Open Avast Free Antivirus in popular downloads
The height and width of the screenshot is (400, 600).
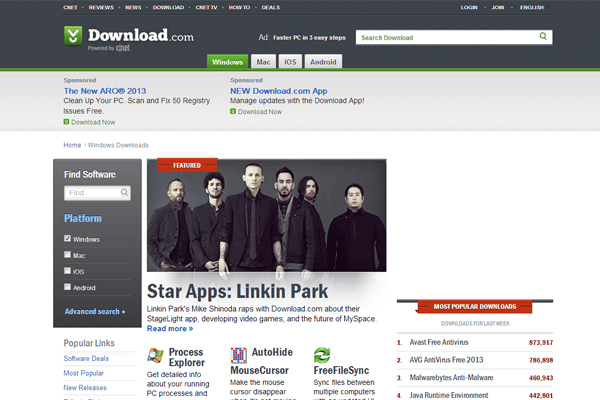click(439, 342)
